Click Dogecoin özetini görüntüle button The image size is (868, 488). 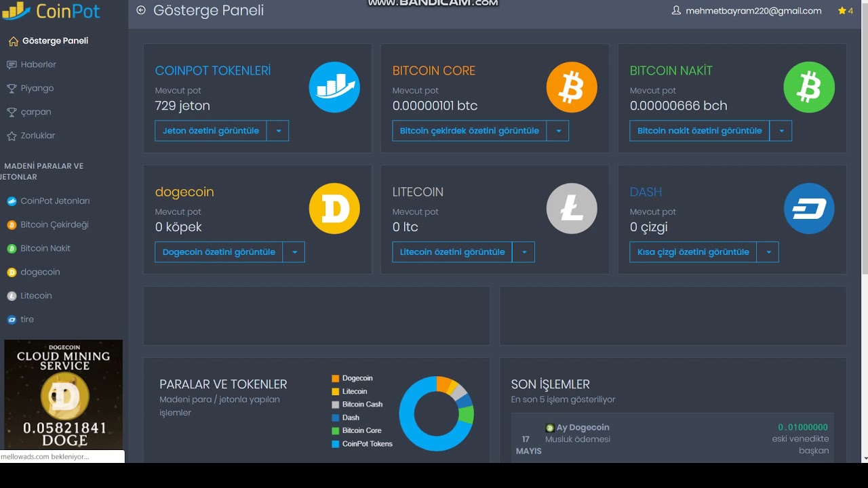(218, 252)
